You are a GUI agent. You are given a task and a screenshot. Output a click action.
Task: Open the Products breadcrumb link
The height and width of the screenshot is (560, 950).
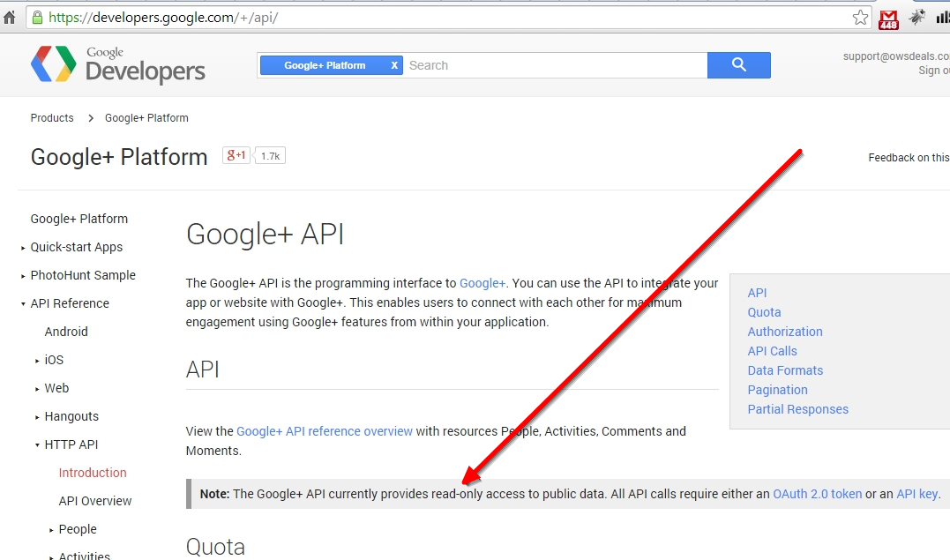pyautogui.click(x=52, y=118)
